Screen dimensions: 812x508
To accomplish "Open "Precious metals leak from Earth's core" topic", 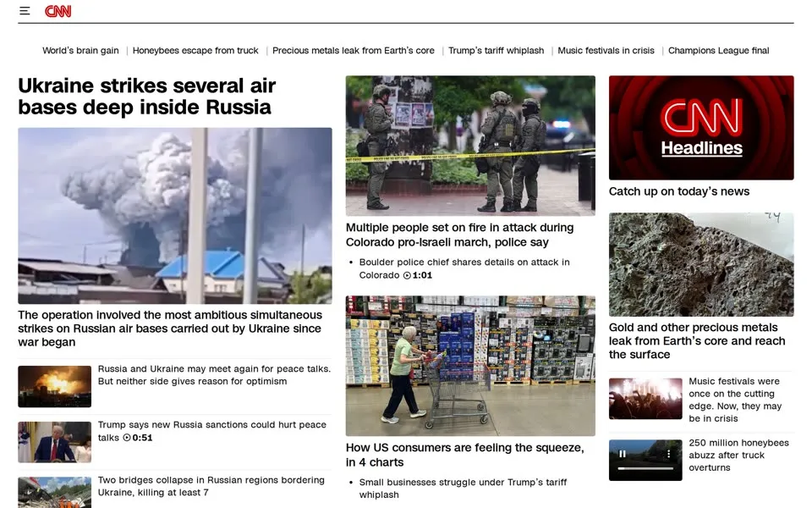I will [x=354, y=50].
